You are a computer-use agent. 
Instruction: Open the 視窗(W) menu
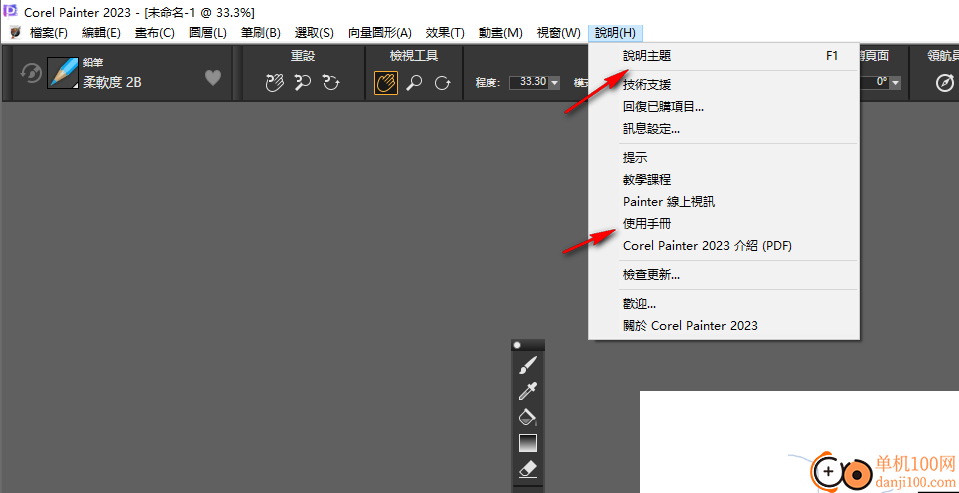(558, 33)
